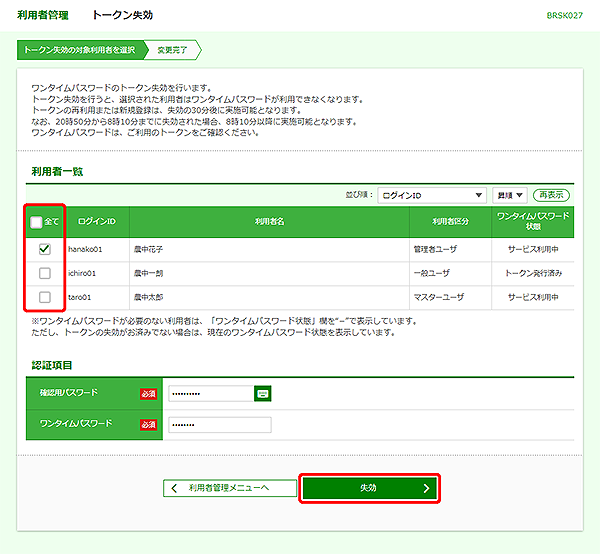The image size is (600, 554).
Task: Click the トークン発行済み status cell
Action: coord(533,273)
